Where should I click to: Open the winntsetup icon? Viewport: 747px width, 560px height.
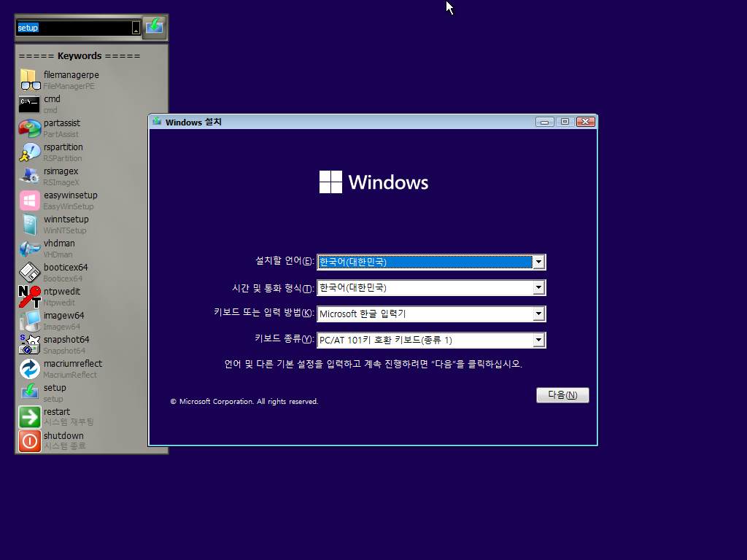(x=29, y=225)
